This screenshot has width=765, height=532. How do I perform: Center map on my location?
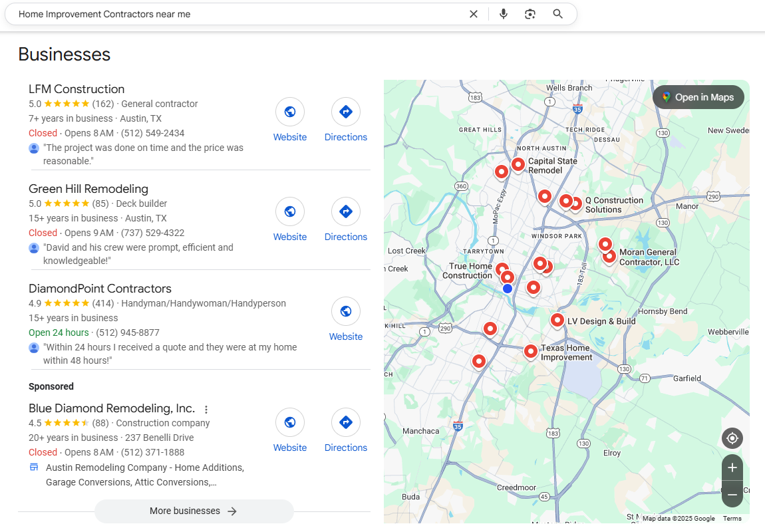coord(732,438)
